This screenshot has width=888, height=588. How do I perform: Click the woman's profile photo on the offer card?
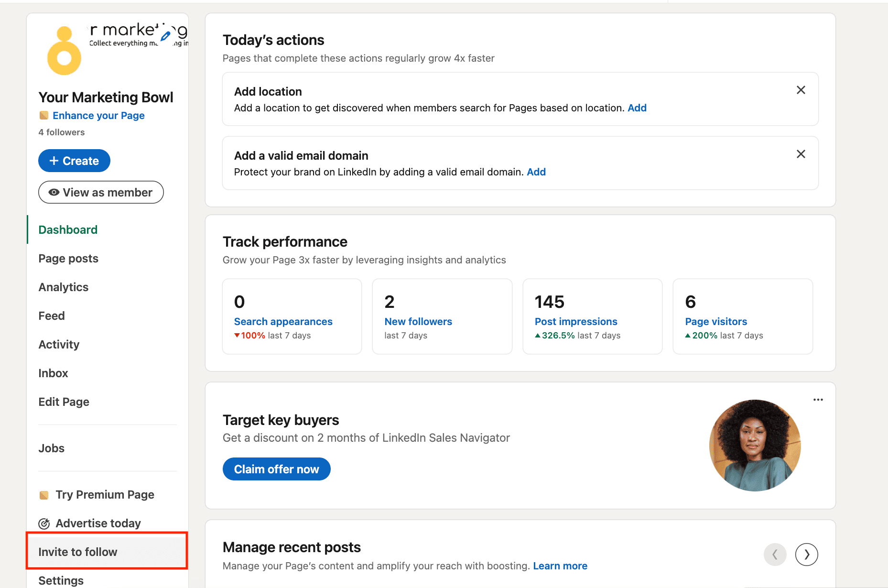[754, 446]
